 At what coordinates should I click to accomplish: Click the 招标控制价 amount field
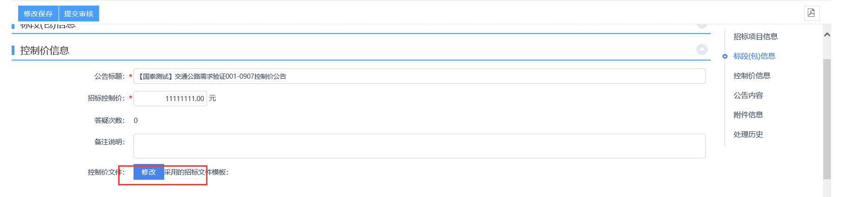170,98
